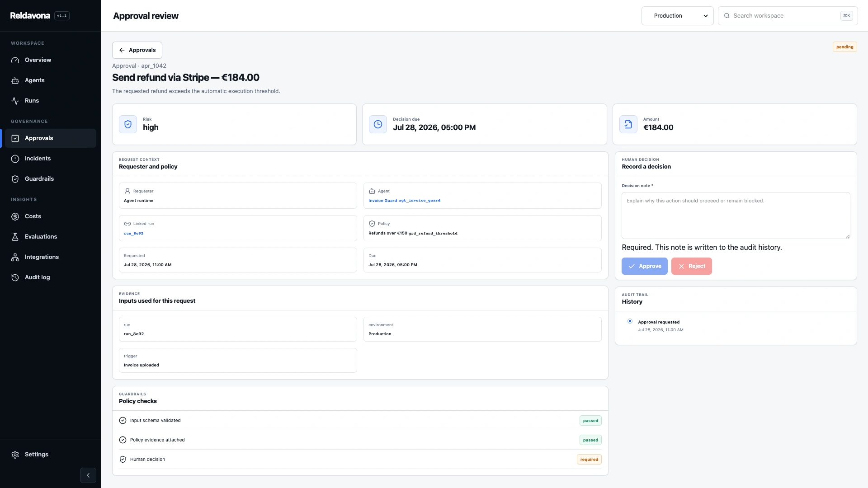This screenshot has width=868, height=488.
Task: Click the Agent bot icon in context
Action: (x=372, y=191)
